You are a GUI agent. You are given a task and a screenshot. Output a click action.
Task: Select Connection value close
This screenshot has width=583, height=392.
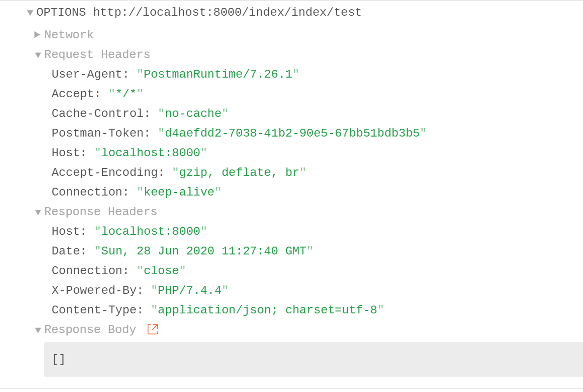pyautogui.click(x=161, y=271)
